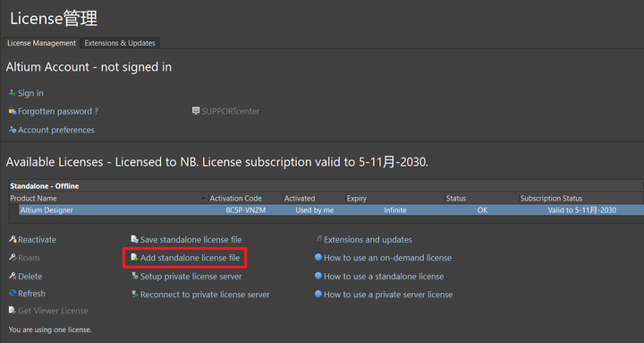Click the Save standalone license file icon
Image resolution: width=644 pixels, height=343 pixels.
134,239
